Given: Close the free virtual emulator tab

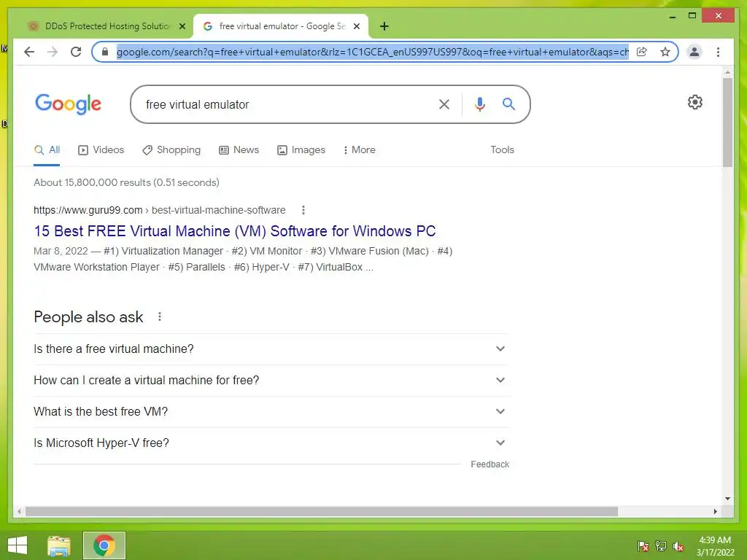Looking at the screenshot, I should (356, 26).
